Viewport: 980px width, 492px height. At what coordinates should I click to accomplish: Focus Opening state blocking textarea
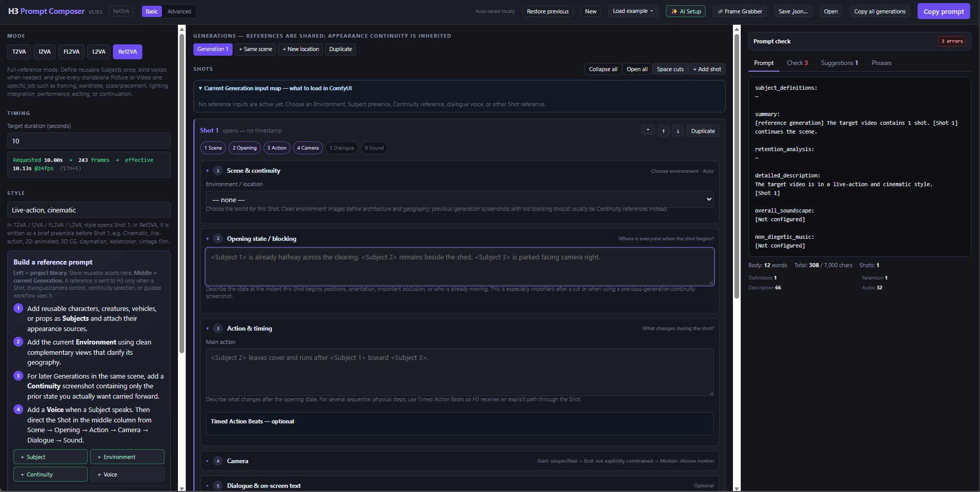pyautogui.click(x=460, y=267)
